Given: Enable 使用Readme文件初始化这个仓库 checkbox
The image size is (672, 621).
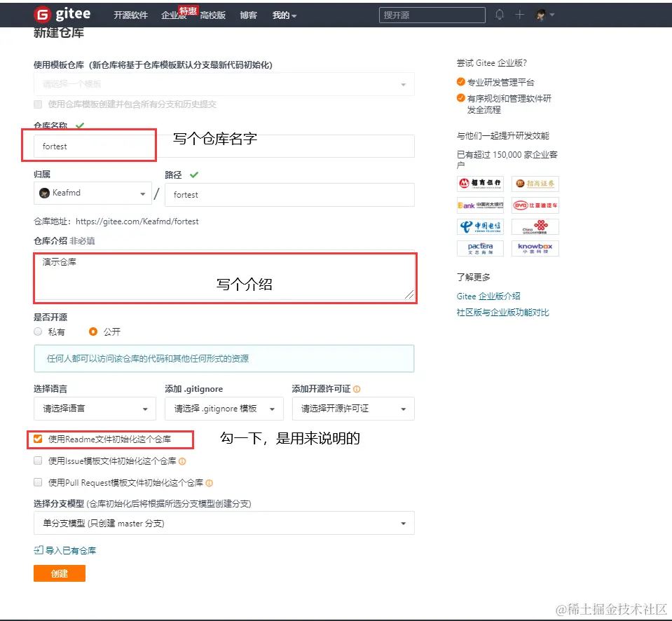Looking at the screenshot, I should pyautogui.click(x=38, y=439).
